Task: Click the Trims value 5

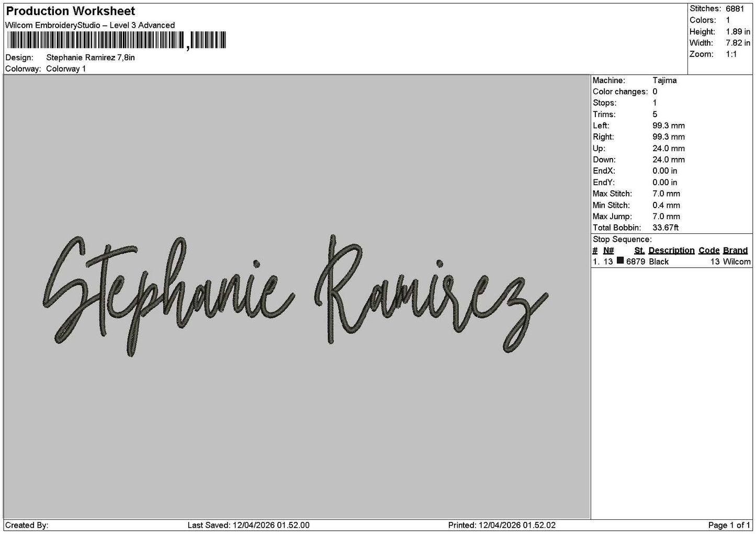Action: click(655, 115)
